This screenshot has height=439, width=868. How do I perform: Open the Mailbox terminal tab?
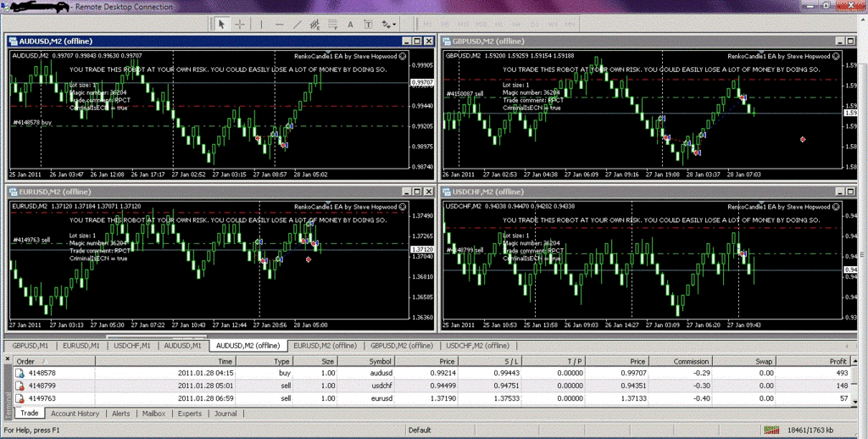pyautogui.click(x=154, y=414)
